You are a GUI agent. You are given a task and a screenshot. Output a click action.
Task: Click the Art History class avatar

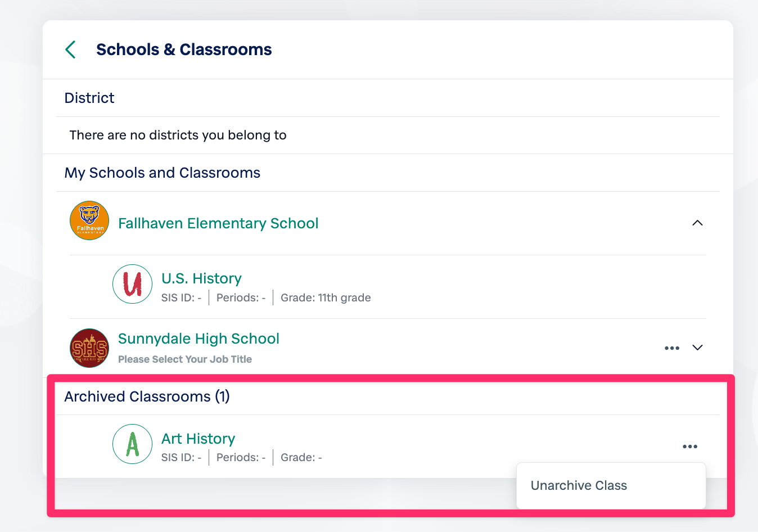[x=133, y=444]
